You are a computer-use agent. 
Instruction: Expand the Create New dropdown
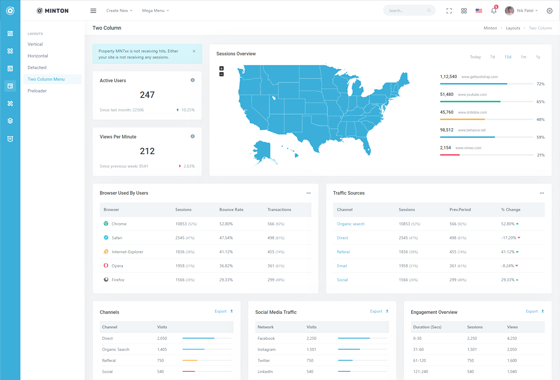(x=119, y=11)
